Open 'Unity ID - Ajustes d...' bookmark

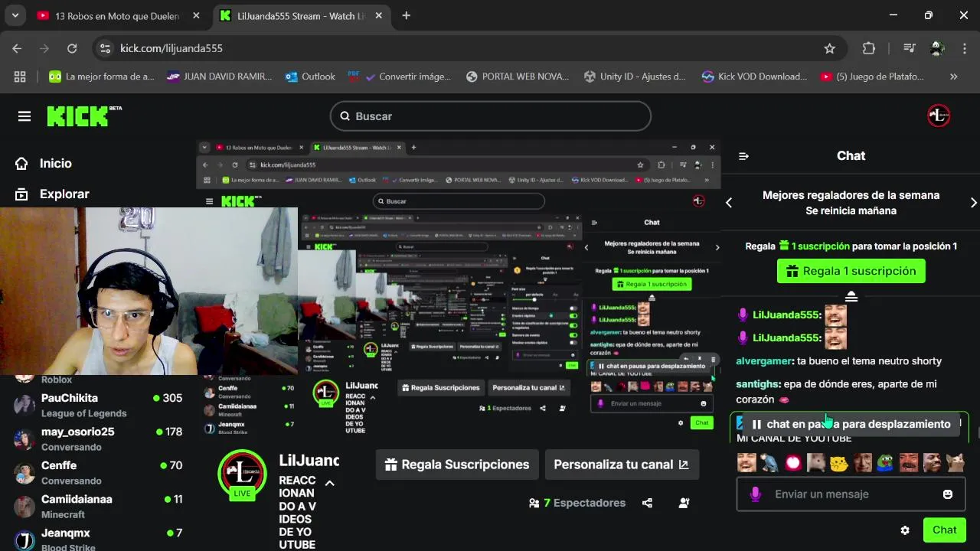[635, 77]
